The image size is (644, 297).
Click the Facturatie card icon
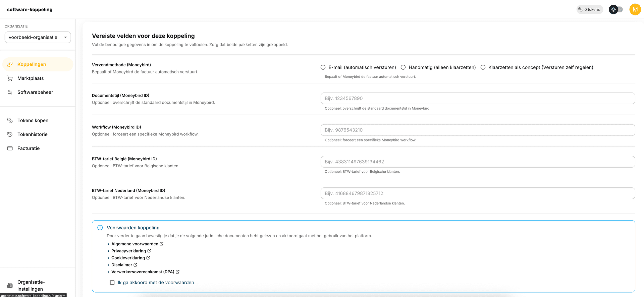10,148
